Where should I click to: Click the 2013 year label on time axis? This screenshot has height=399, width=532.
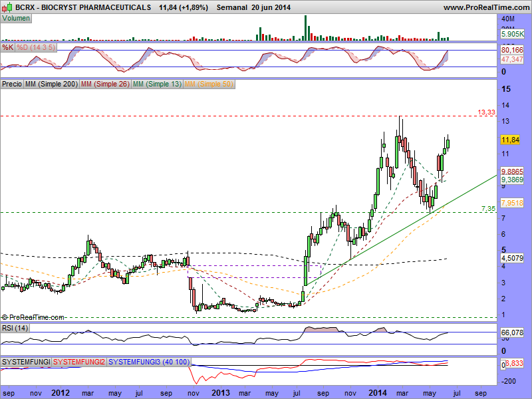coord(221,393)
